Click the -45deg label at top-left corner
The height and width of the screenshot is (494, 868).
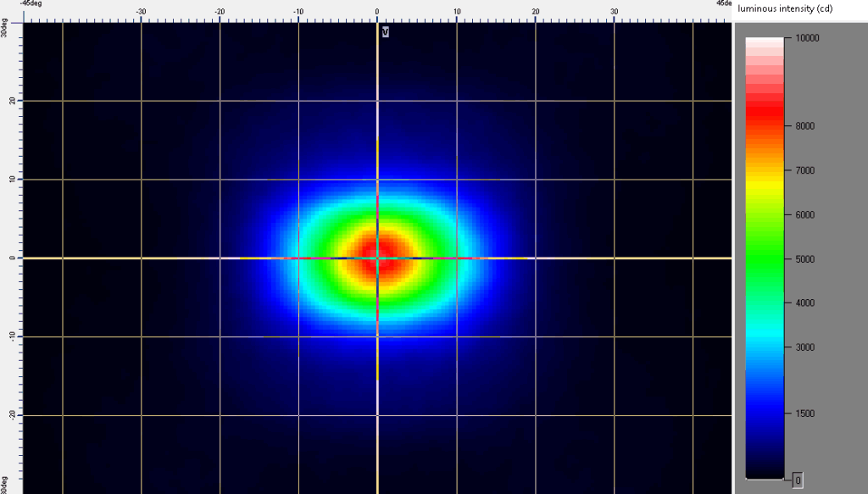click(x=31, y=3)
